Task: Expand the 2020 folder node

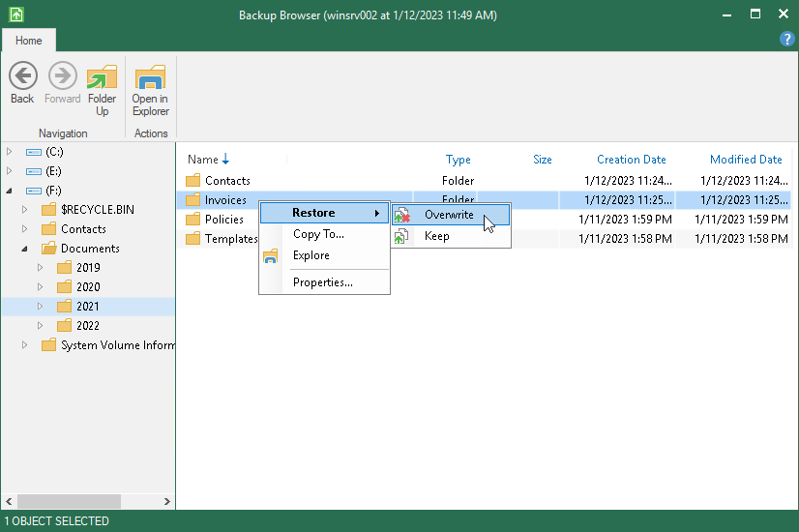Action: 40,287
